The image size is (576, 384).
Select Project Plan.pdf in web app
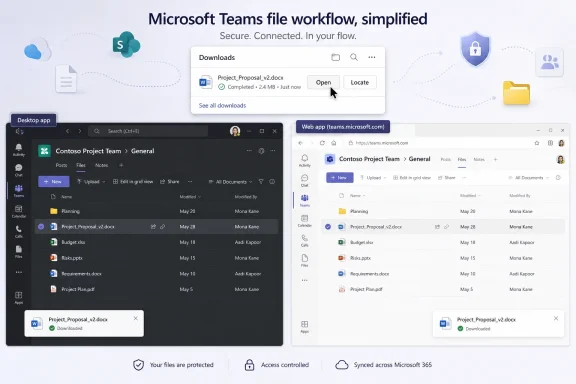tap(366, 289)
